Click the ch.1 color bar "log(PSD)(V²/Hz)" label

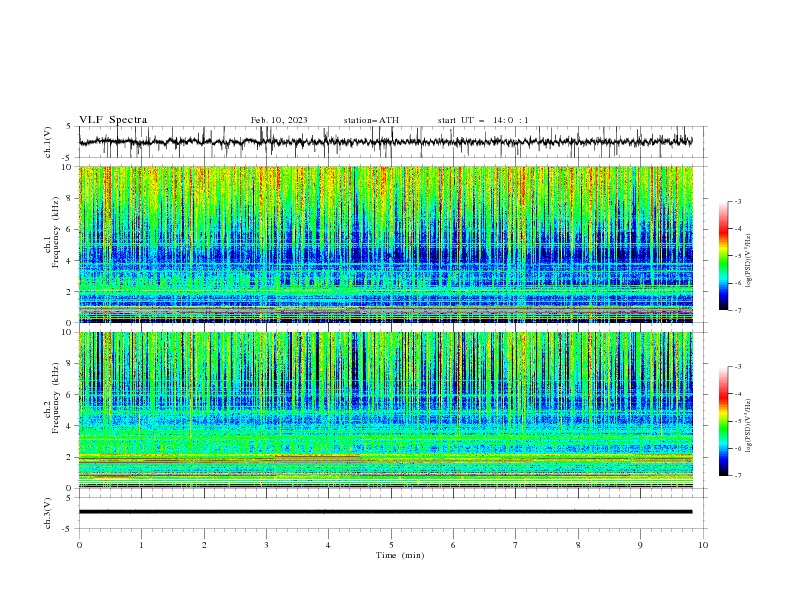point(749,261)
